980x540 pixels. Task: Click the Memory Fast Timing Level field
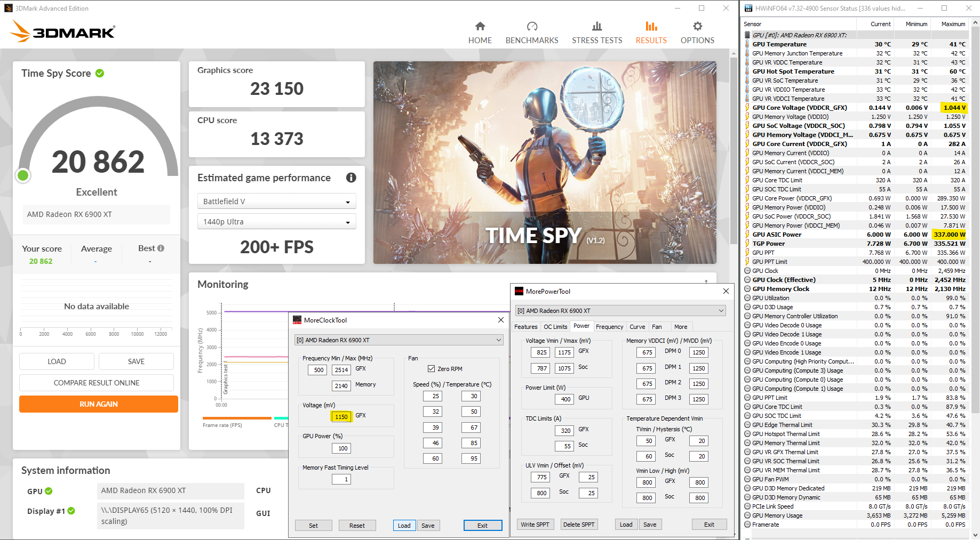(341, 479)
